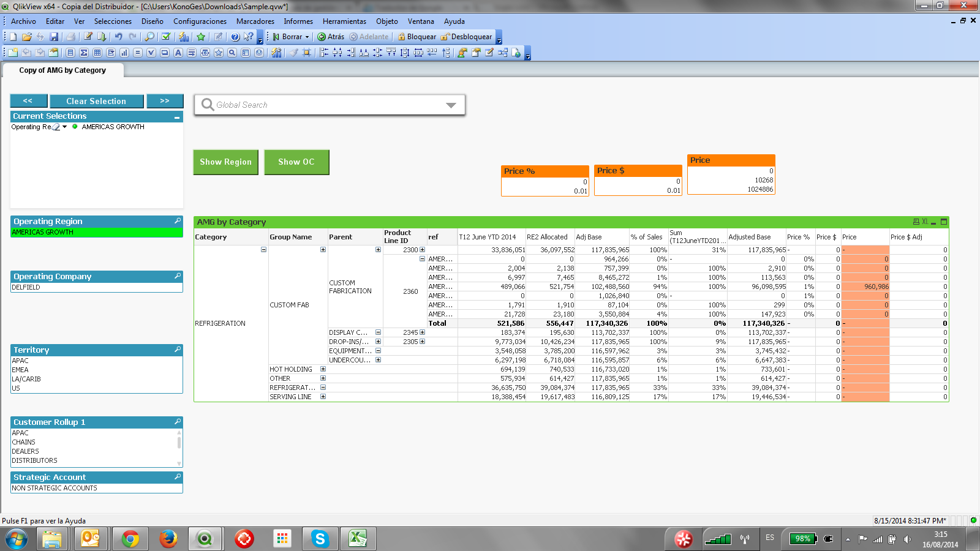Click the Print toolbar icon
Screen dimensions: 980x551
tap(70, 37)
